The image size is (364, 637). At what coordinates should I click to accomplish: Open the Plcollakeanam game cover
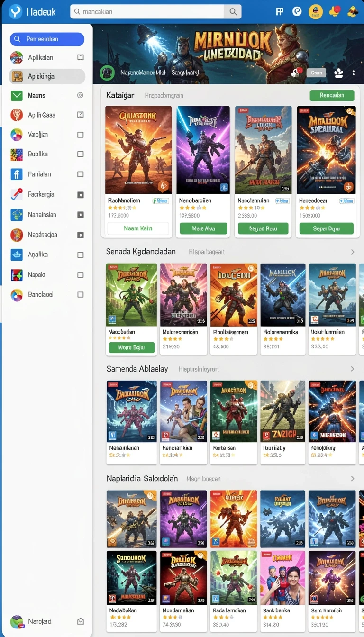(x=234, y=295)
